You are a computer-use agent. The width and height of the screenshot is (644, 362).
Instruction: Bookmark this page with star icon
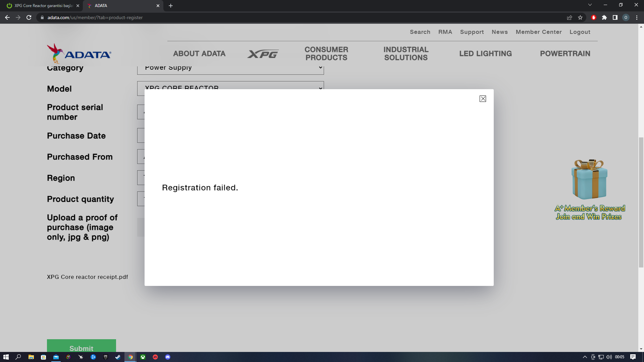point(580,17)
